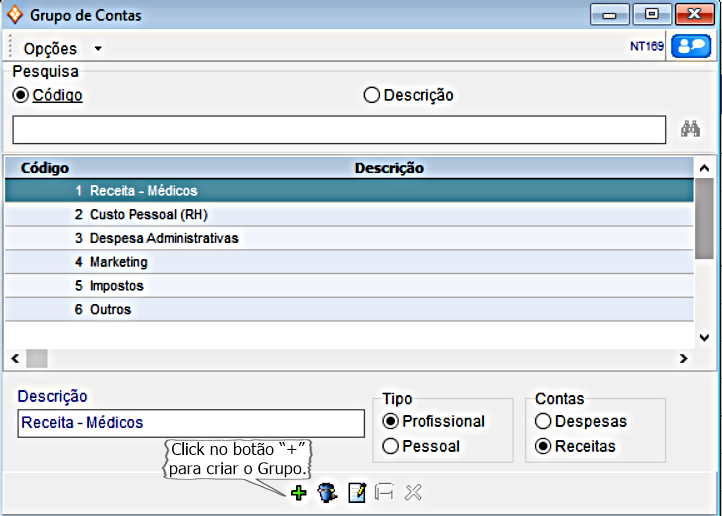
Task: Click the Código column header
Action: click(45, 168)
